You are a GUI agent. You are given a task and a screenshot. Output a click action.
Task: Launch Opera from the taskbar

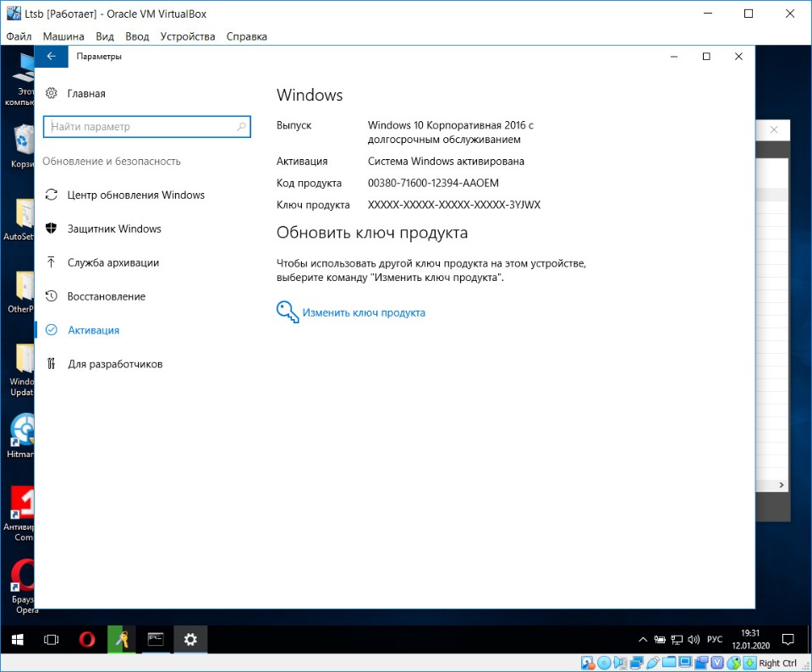click(x=87, y=639)
